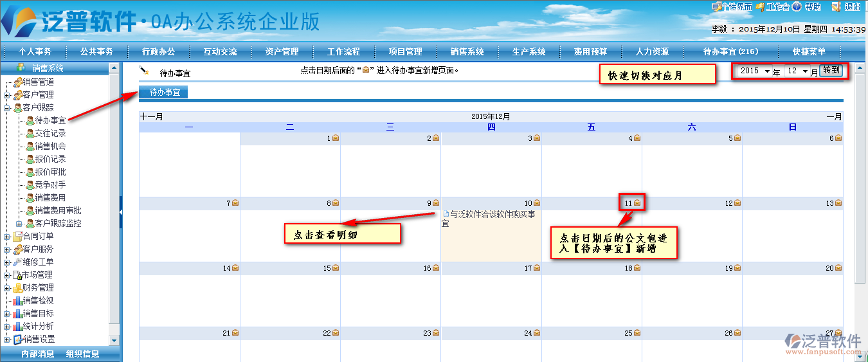Click the briefcase icon next to date 7
868x362 pixels.
click(235, 203)
